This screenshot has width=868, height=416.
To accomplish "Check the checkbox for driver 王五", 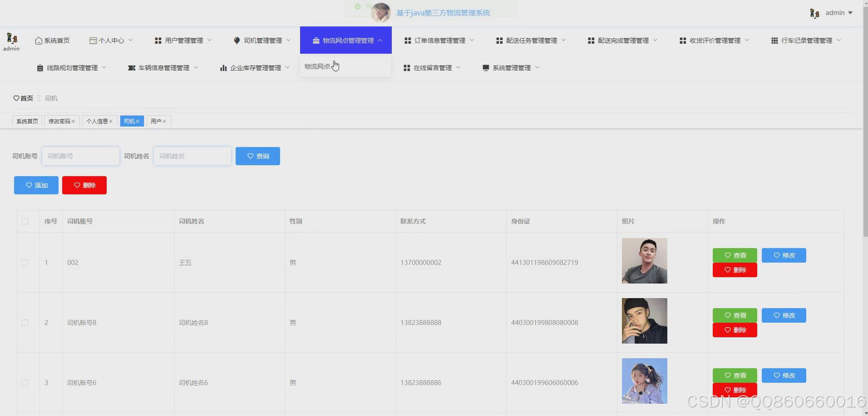I will 25,262.
